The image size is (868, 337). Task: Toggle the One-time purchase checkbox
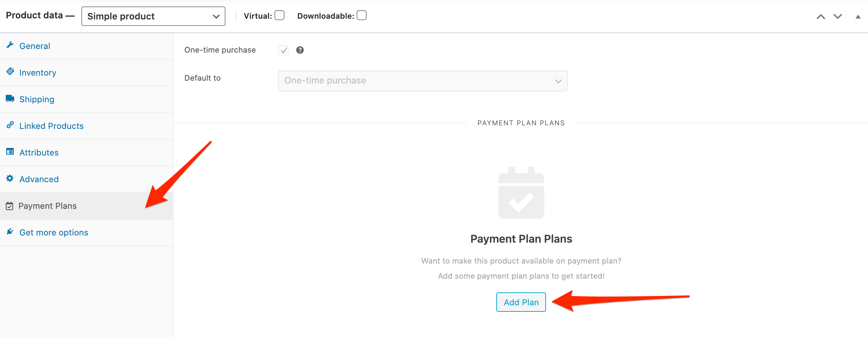[x=283, y=50]
